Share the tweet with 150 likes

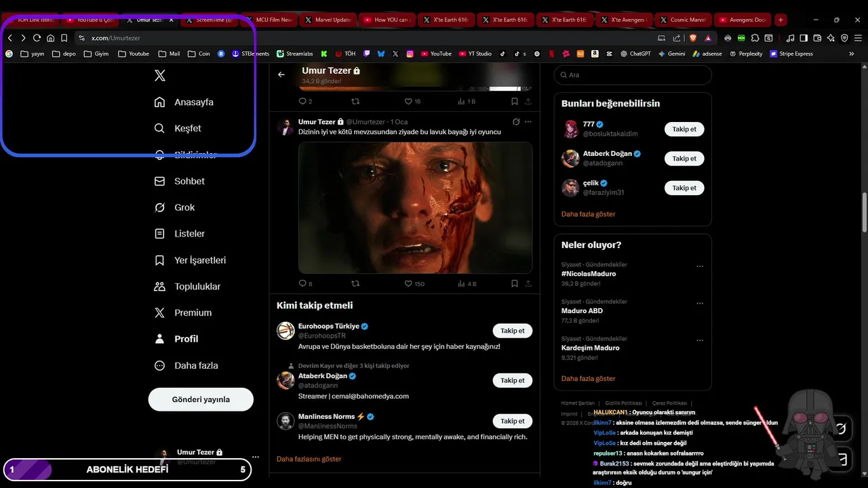[528, 283]
